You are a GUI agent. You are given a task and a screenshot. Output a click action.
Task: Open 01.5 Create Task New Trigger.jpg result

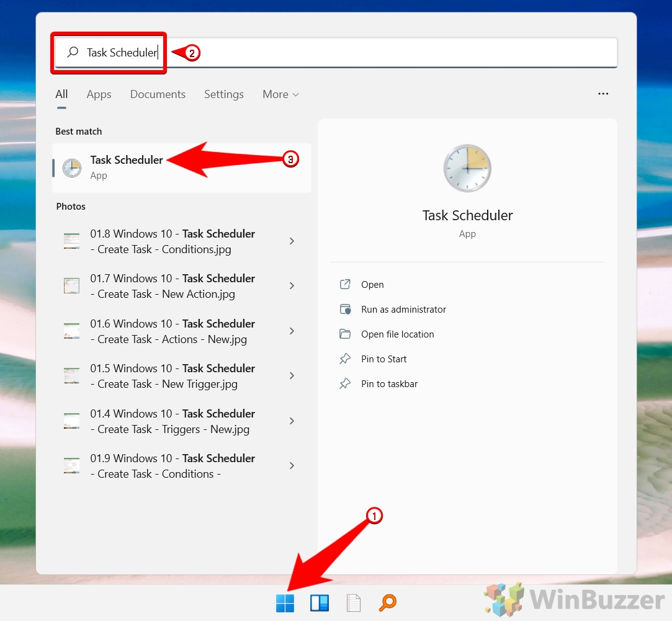(x=182, y=376)
